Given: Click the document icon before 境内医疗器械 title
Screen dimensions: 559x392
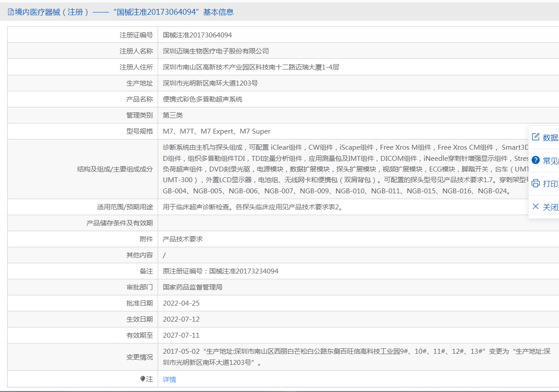Looking at the screenshot, I should pyautogui.click(x=11, y=12).
